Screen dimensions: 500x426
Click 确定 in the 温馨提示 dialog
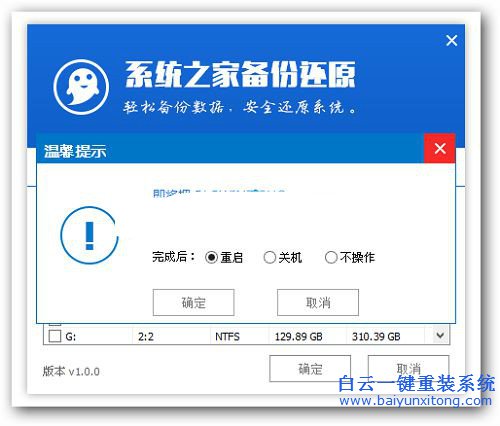[193, 302]
